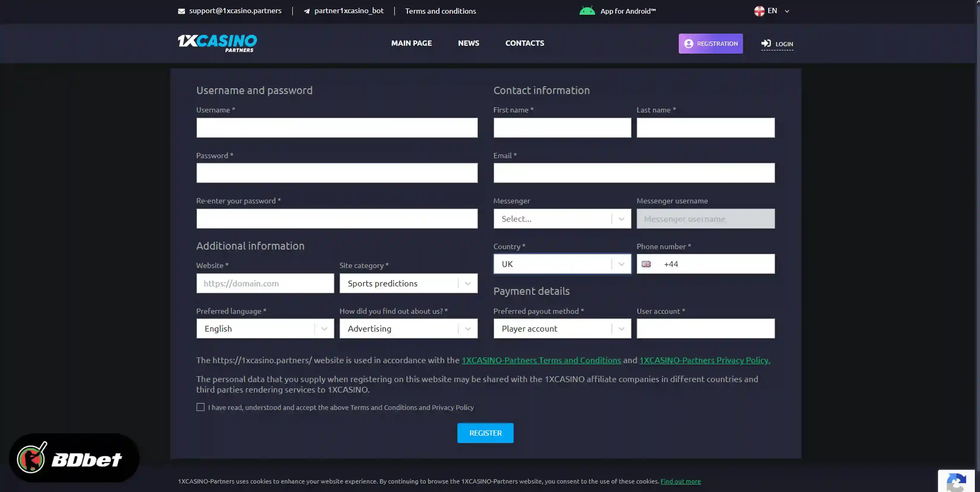Click the UK flag in phone number field

tap(646, 264)
